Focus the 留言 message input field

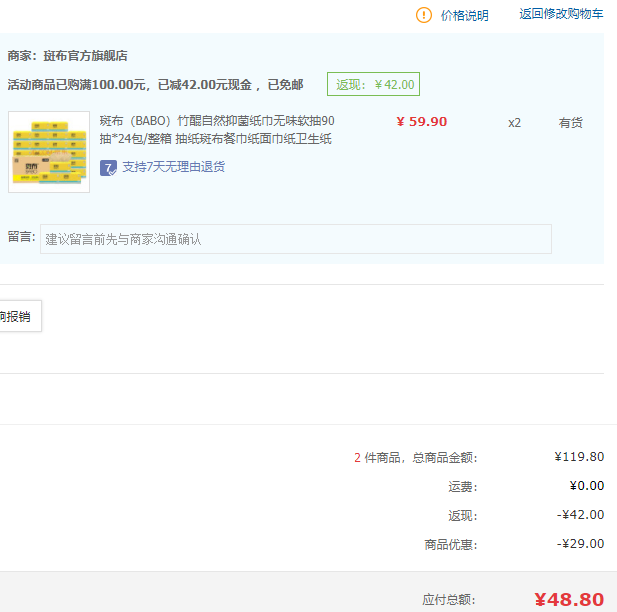pos(295,239)
